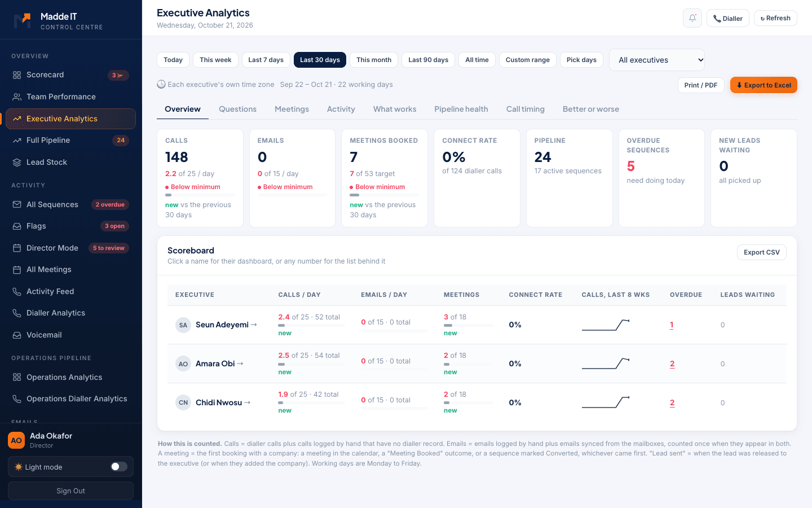This screenshot has height=508, width=812.
Task: Click the Dialler Analytics phone icon
Action: point(17,313)
